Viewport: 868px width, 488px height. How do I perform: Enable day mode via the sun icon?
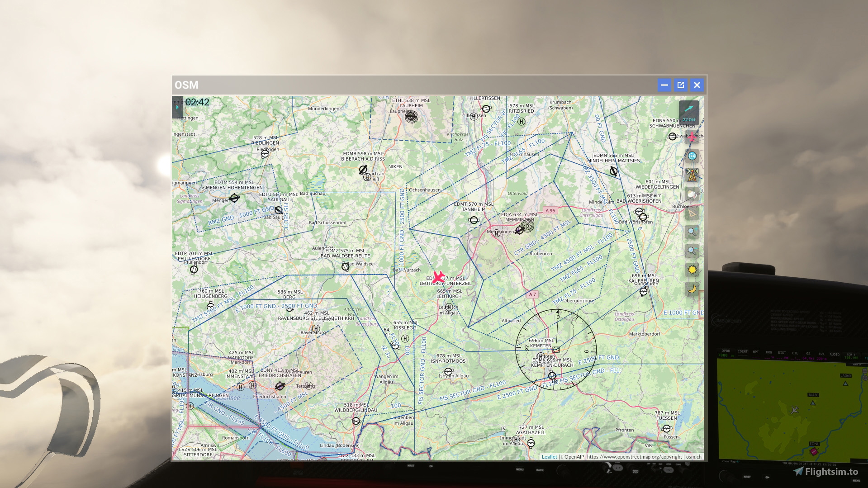(x=692, y=270)
